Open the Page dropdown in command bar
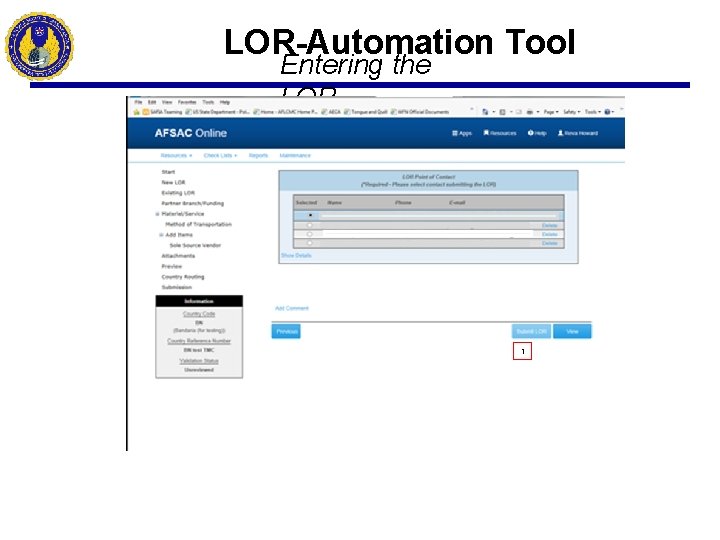Screen dimensions: 720x540 (551, 112)
